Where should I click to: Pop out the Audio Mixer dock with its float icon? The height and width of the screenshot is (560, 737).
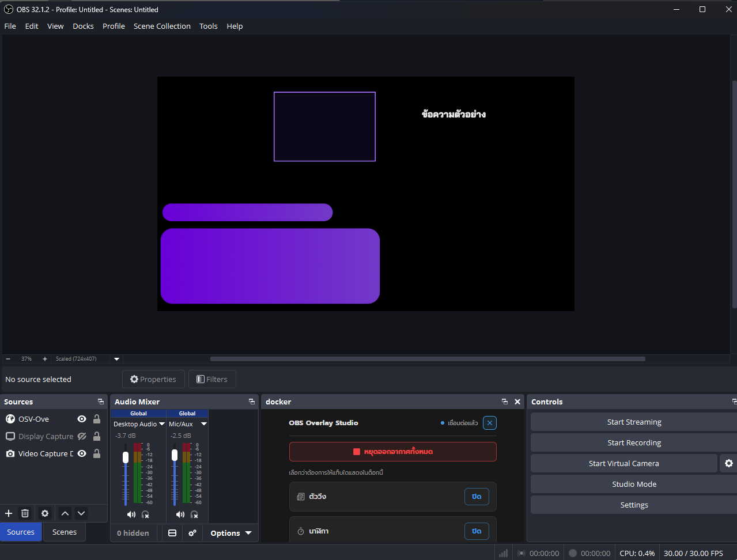[x=252, y=402]
